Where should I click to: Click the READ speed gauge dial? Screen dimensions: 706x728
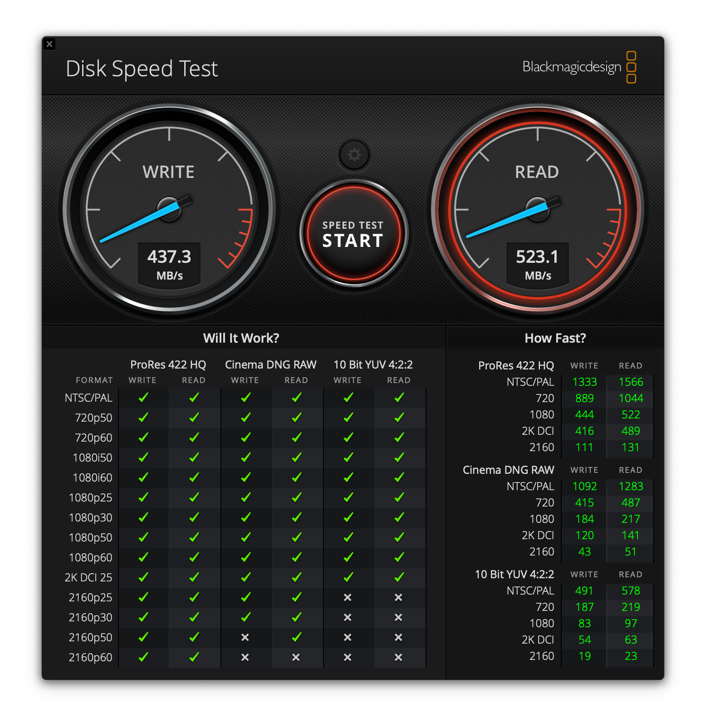[x=538, y=209]
